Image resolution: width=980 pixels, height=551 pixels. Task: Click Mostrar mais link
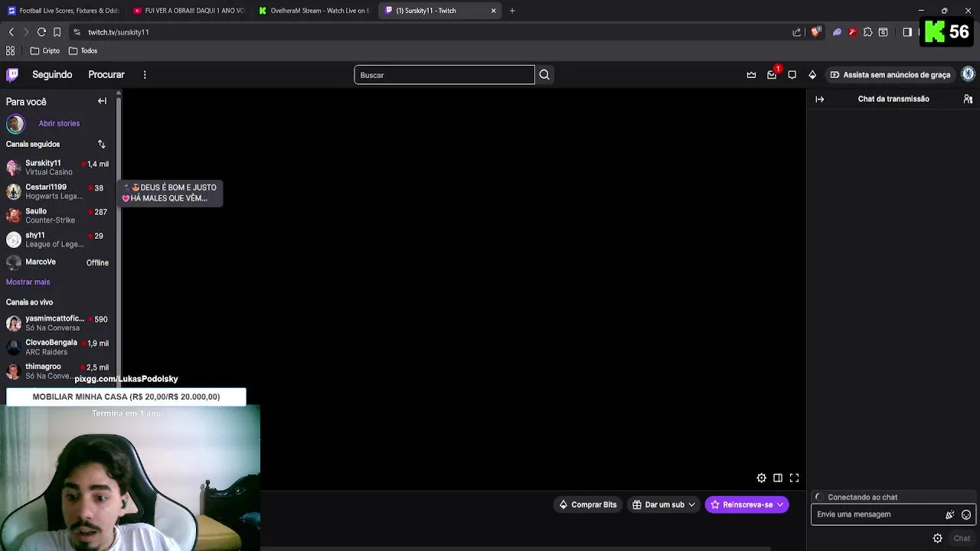pyautogui.click(x=28, y=282)
